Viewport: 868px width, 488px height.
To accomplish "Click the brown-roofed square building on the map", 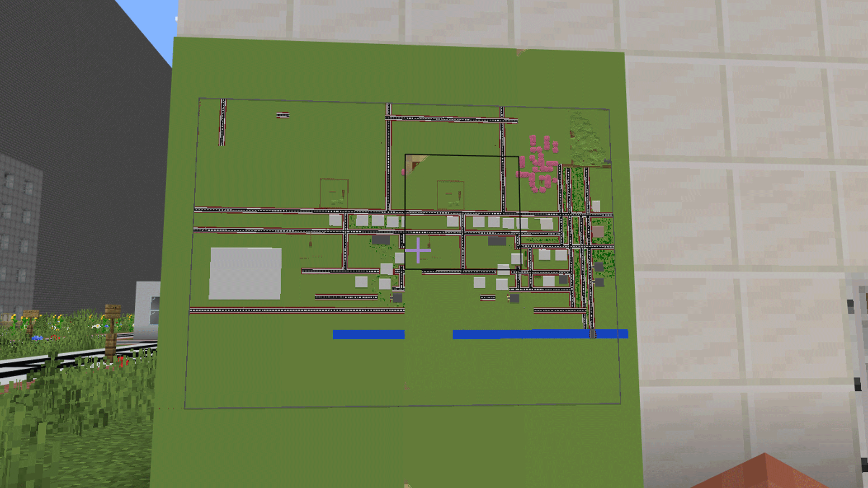I will (598, 232).
